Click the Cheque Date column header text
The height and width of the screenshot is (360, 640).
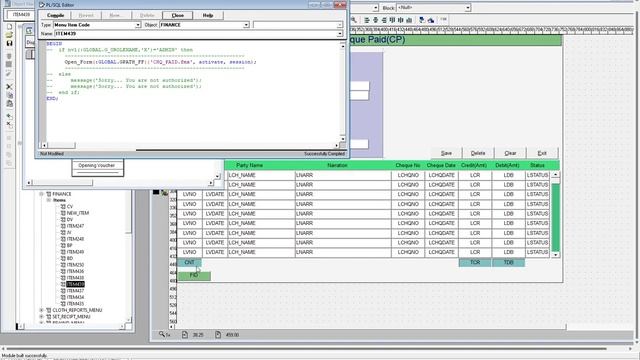click(x=441, y=165)
